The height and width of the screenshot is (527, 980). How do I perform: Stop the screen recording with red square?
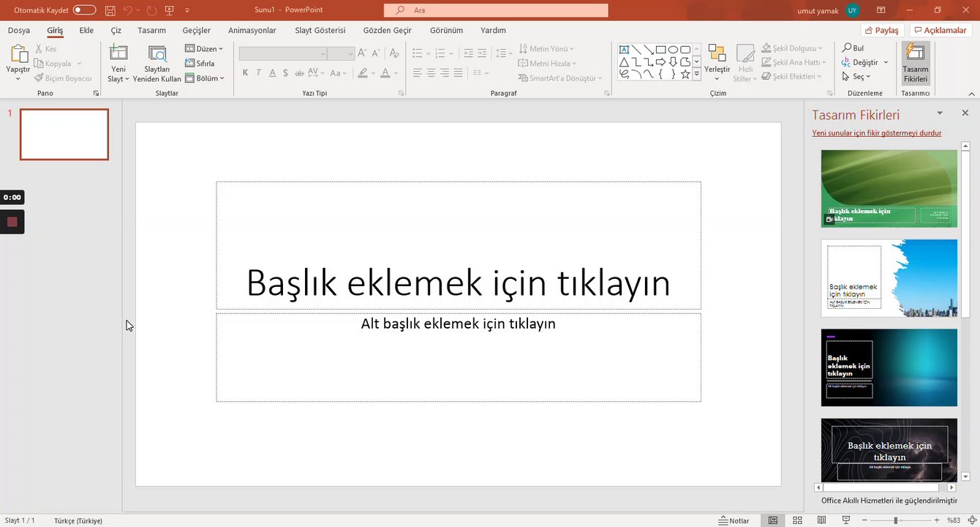point(12,222)
